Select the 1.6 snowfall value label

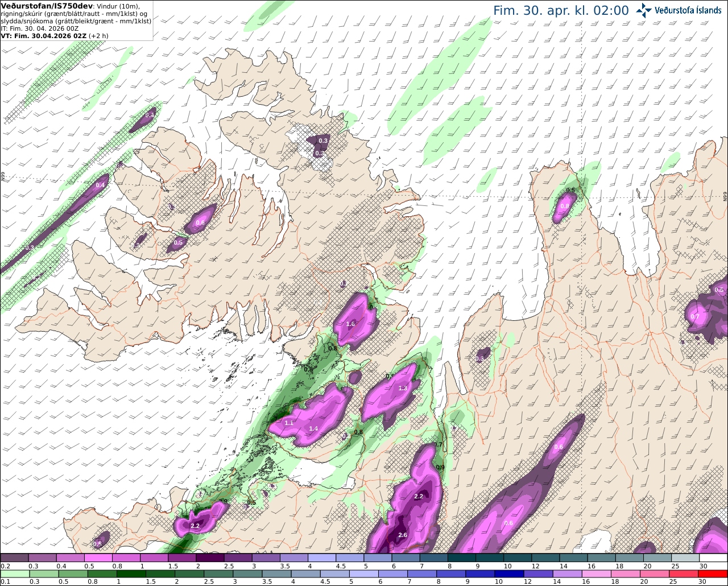click(x=350, y=324)
